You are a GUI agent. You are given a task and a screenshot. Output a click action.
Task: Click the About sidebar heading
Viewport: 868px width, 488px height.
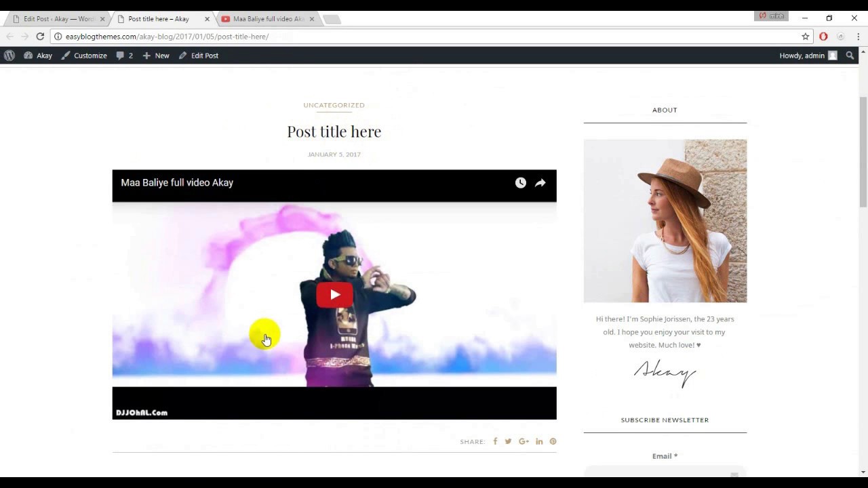coord(665,110)
